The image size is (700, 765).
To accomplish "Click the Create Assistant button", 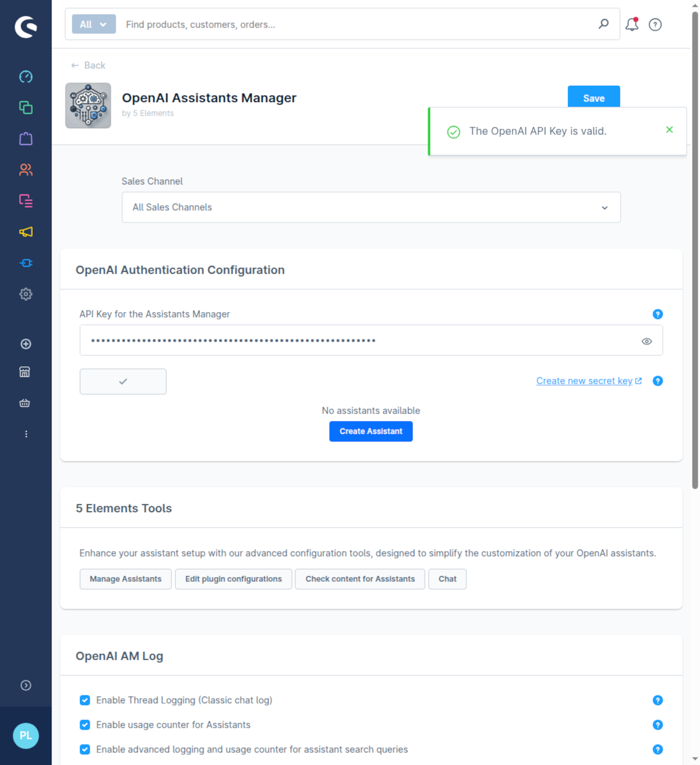I will point(371,431).
